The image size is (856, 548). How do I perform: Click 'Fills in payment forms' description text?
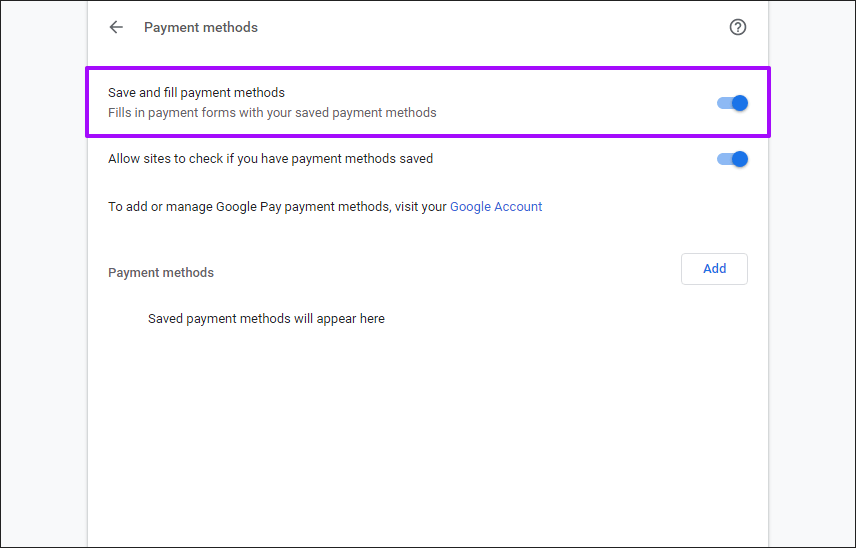272,113
